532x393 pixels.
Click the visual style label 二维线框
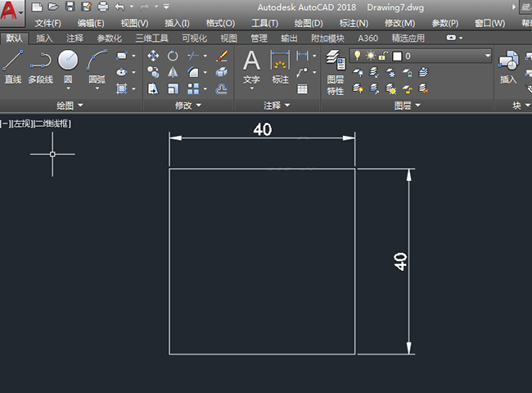[52, 124]
